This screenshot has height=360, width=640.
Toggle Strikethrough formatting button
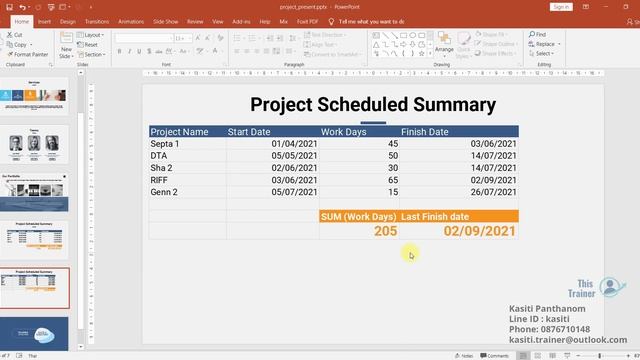click(159, 51)
